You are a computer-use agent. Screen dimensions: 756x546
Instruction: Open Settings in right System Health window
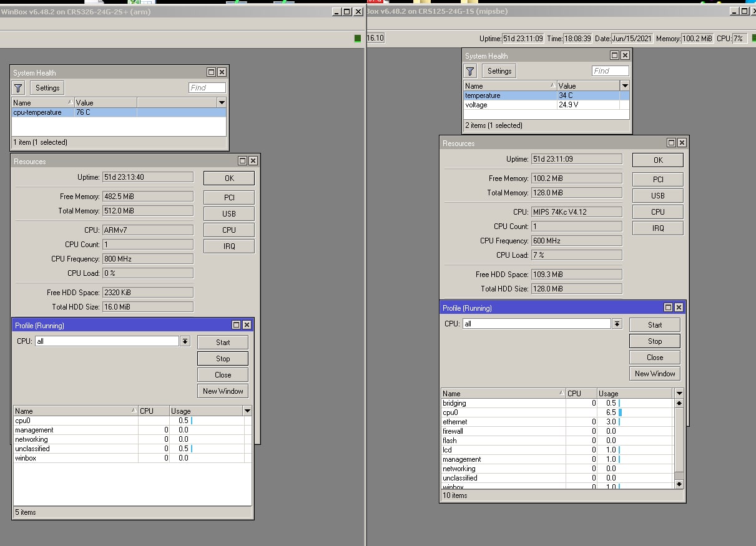pyautogui.click(x=499, y=71)
